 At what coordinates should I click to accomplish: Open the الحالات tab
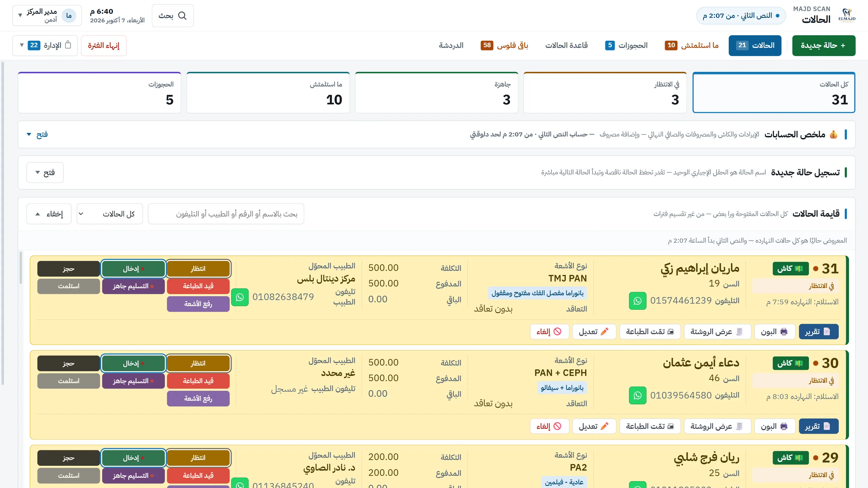[755, 45]
